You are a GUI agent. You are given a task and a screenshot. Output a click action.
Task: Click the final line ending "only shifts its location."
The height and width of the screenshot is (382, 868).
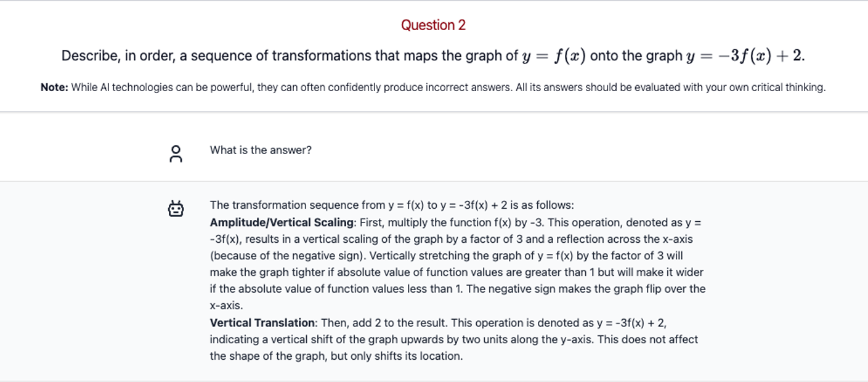pos(336,356)
